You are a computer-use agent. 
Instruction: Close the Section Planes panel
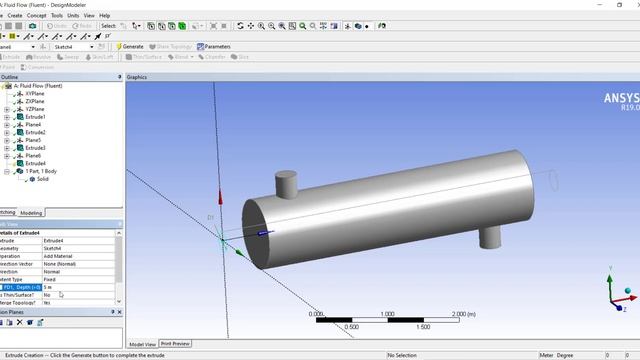click(120, 312)
